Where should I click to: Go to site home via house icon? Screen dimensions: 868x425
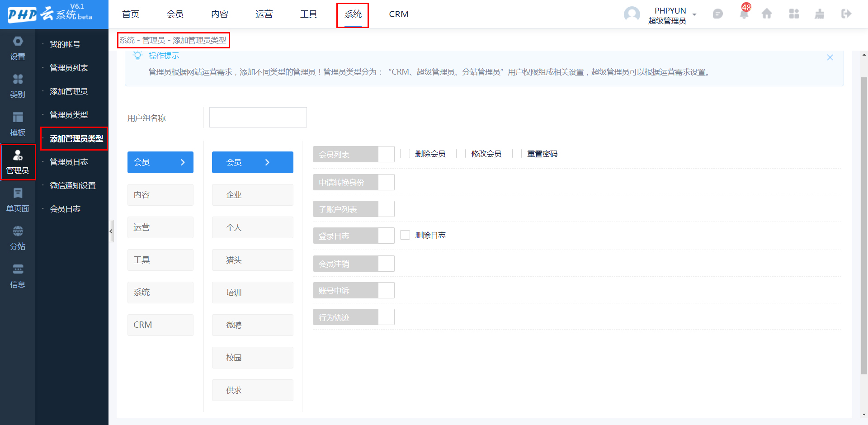[x=767, y=14]
